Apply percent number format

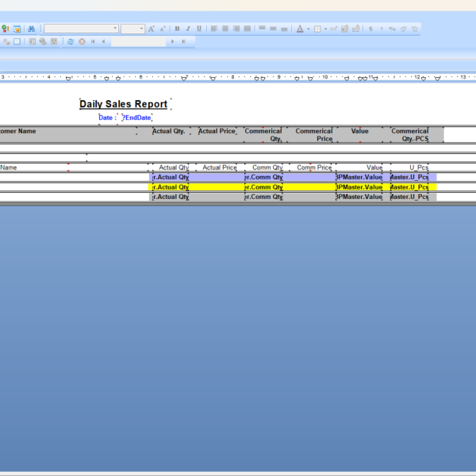393,29
